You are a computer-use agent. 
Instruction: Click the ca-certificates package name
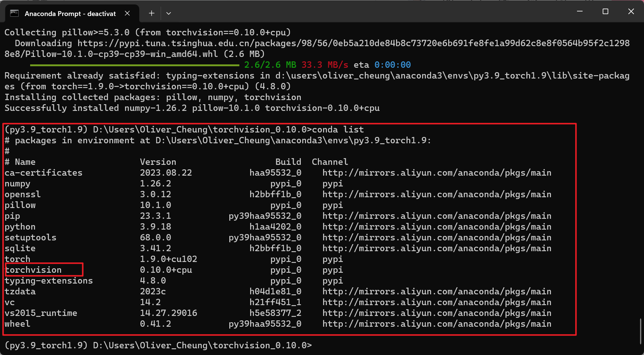[x=44, y=173]
